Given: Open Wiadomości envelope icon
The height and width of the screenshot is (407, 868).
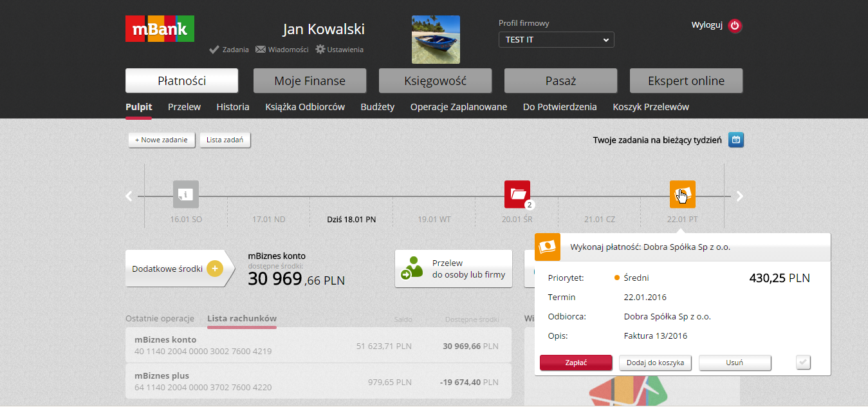Looking at the screenshot, I should click(261, 50).
